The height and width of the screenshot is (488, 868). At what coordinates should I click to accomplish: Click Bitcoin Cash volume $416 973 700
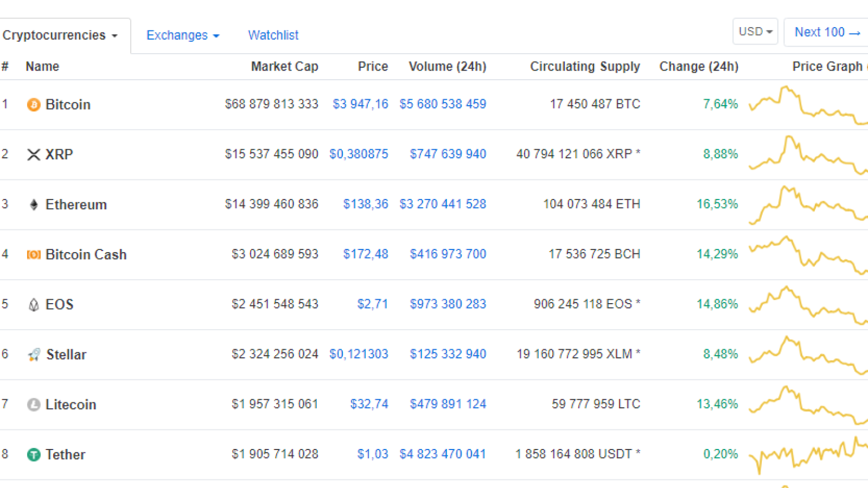point(448,254)
